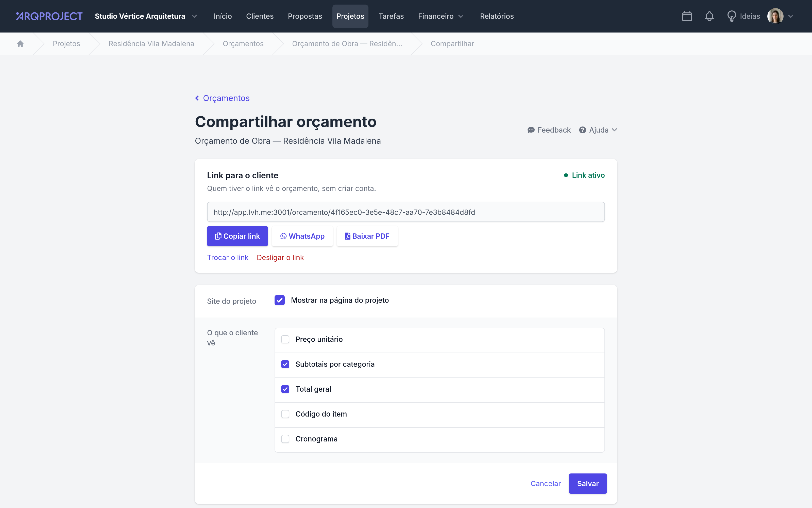The width and height of the screenshot is (812, 508).
Task: Click the Link para o cliente title
Action: coord(243,175)
